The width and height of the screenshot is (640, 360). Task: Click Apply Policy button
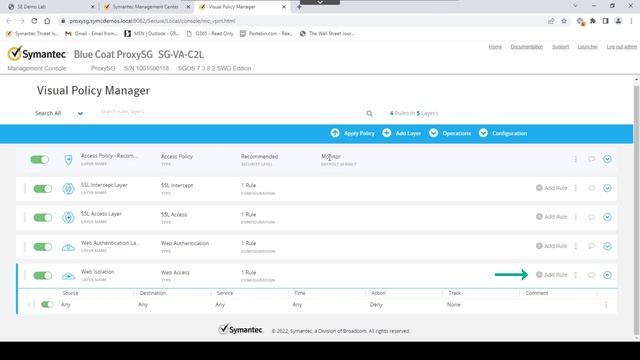tap(353, 133)
